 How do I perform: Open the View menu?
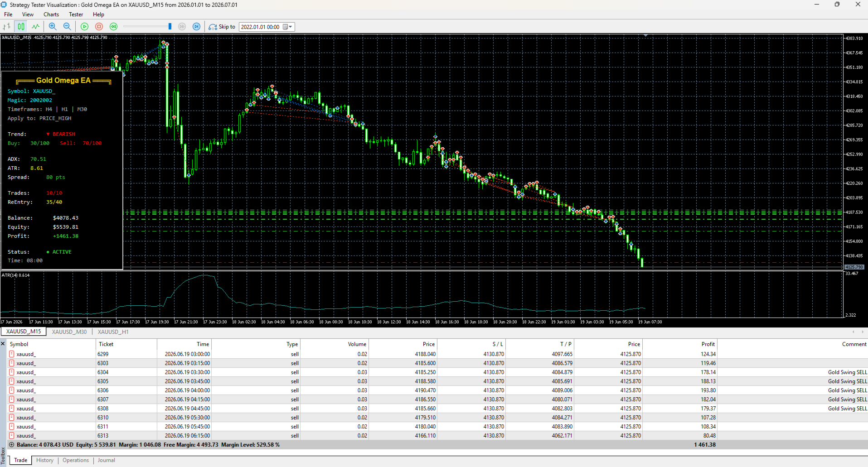(28, 14)
